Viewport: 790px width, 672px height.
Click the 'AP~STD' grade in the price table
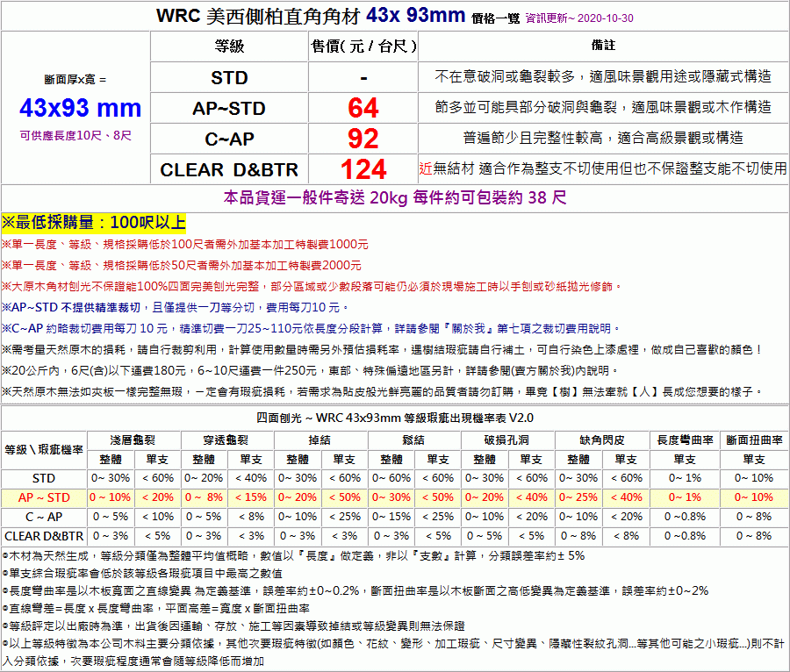(x=229, y=108)
